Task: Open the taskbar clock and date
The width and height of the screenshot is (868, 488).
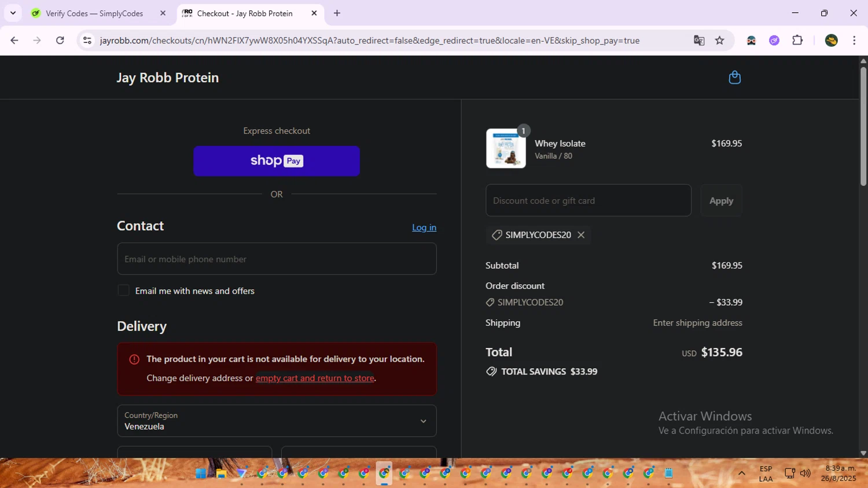Action: point(838,474)
